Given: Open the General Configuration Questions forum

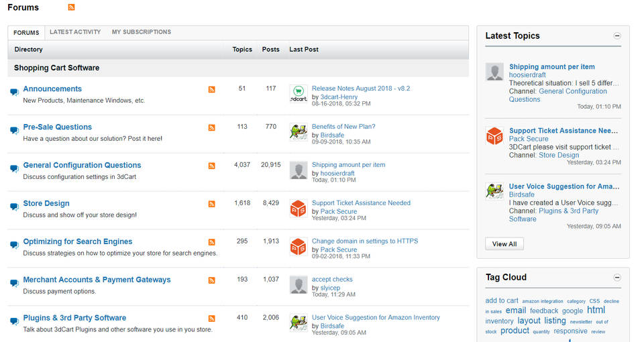Looking at the screenshot, I should click(82, 165).
